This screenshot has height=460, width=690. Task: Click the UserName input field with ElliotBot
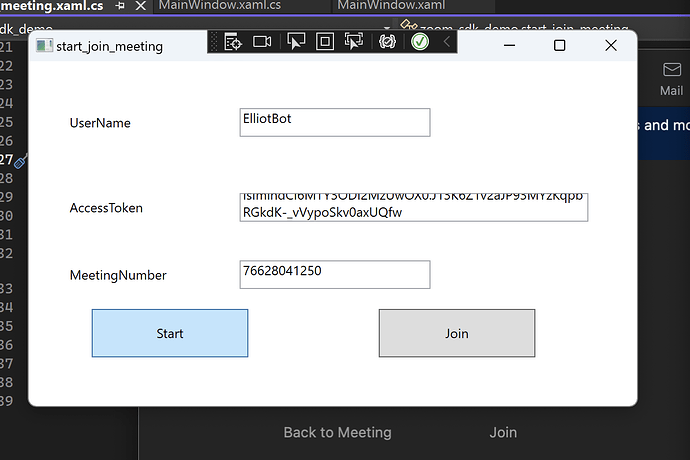click(335, 122)
